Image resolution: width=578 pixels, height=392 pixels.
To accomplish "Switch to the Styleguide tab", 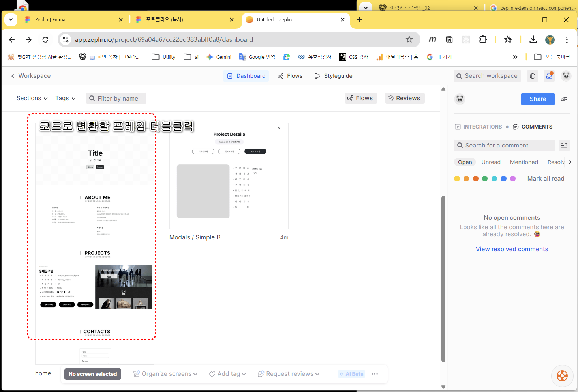I will [334, 76].
